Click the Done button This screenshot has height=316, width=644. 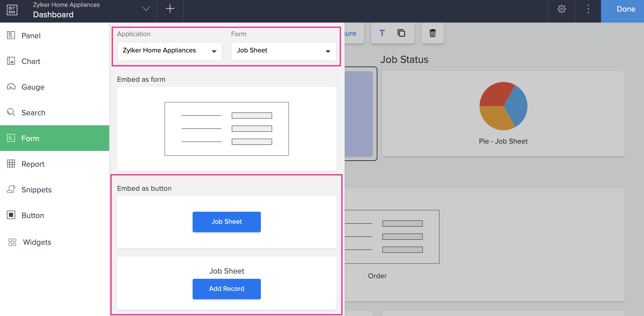626,9
